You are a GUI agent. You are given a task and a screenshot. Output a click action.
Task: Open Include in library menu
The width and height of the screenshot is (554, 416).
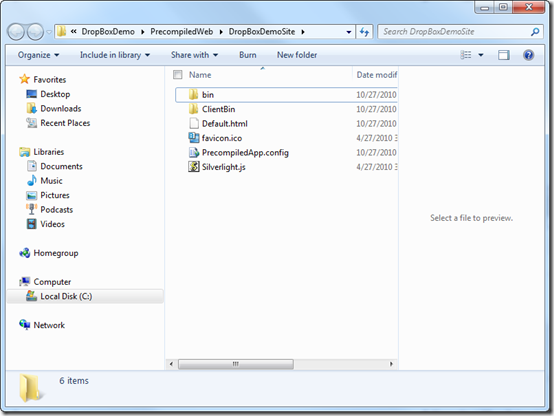pos(115,55)
